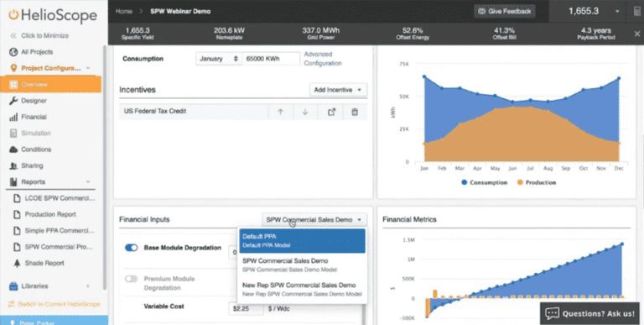Edit the 65000 KWh consumption field
The image size is (644, 325).
point(271,59)
